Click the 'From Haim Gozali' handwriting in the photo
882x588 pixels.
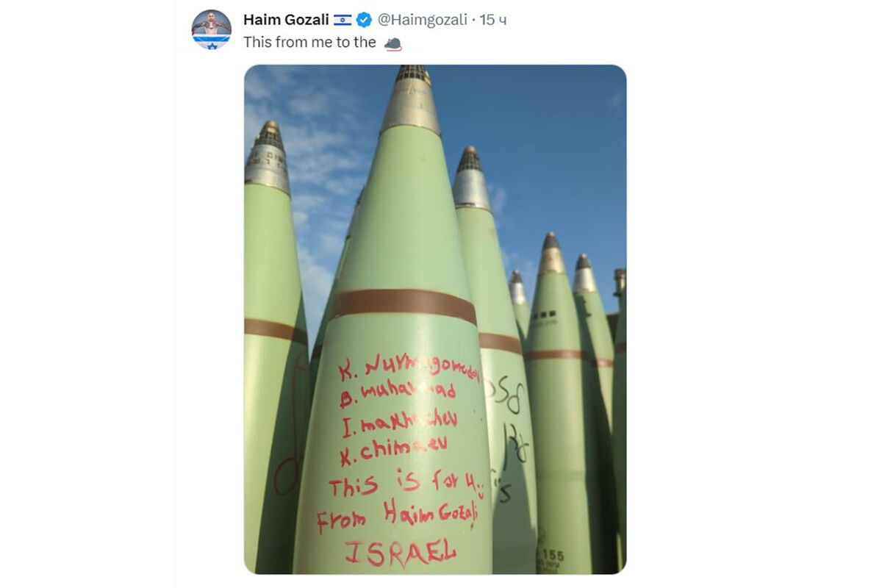[x=397, y=516]
